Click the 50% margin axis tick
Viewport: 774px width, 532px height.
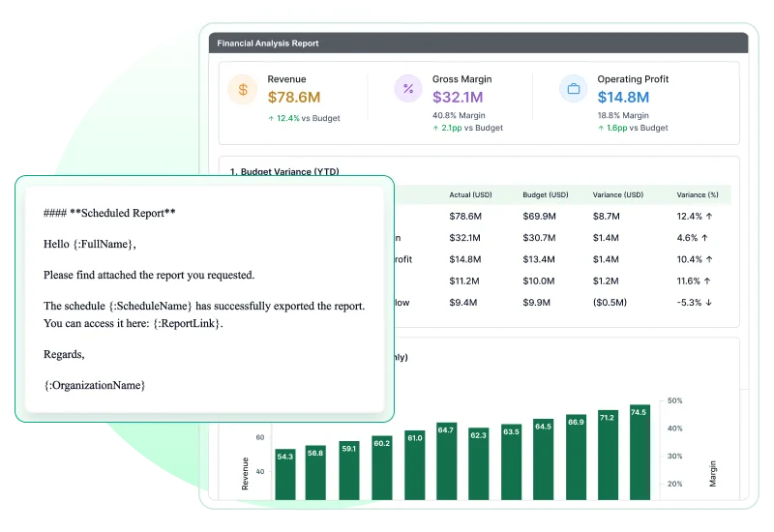[674, 400]
